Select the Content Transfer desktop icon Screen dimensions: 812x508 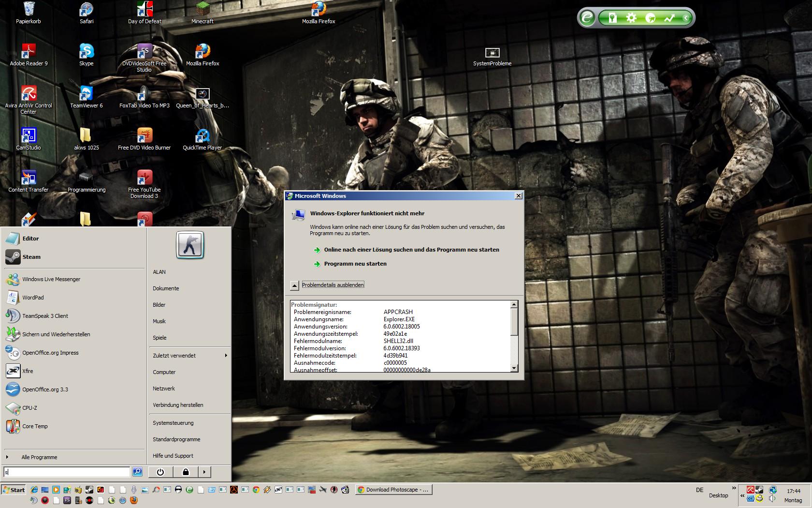29,181
